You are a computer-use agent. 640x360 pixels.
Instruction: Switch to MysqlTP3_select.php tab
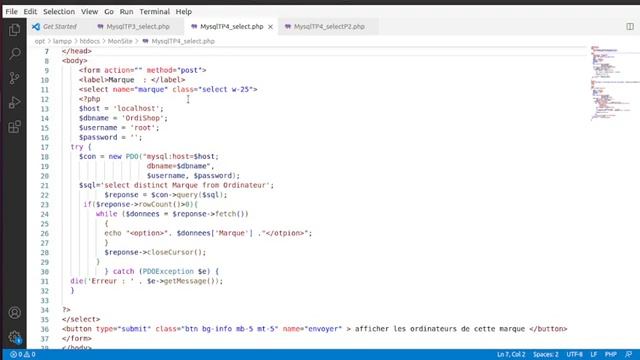coord(138,27)
